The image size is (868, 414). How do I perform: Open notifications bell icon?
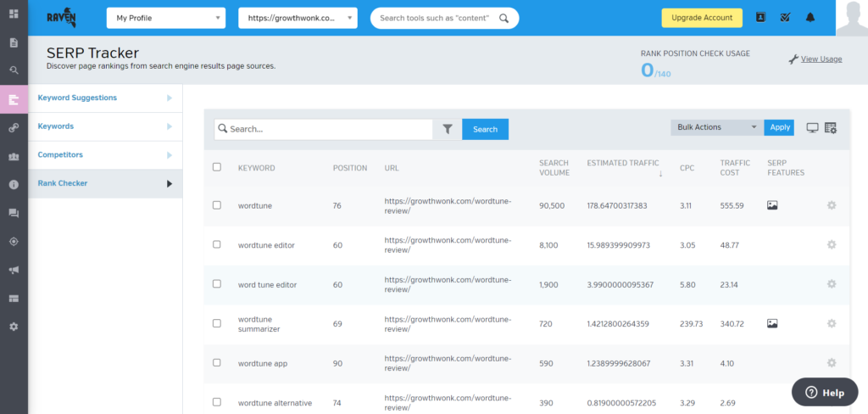(x=810, y=18)
